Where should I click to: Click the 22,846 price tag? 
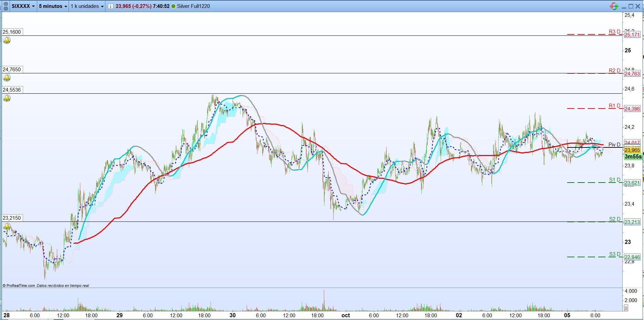pos(632,257)
